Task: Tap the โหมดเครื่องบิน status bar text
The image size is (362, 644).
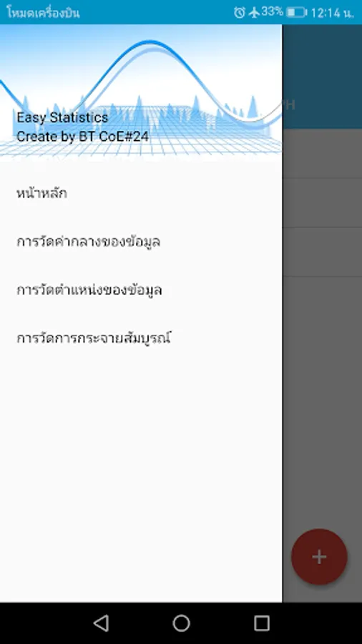Action: pos(43,13)
